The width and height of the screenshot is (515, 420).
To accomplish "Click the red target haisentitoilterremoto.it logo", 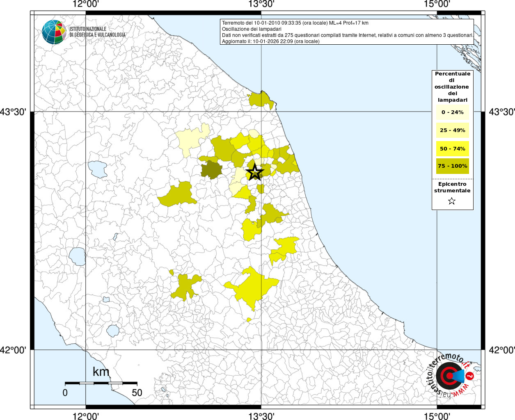I will click(x=450, y=376).
